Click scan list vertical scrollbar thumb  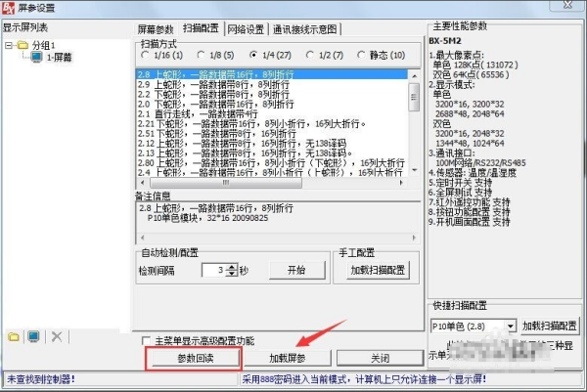414,97
